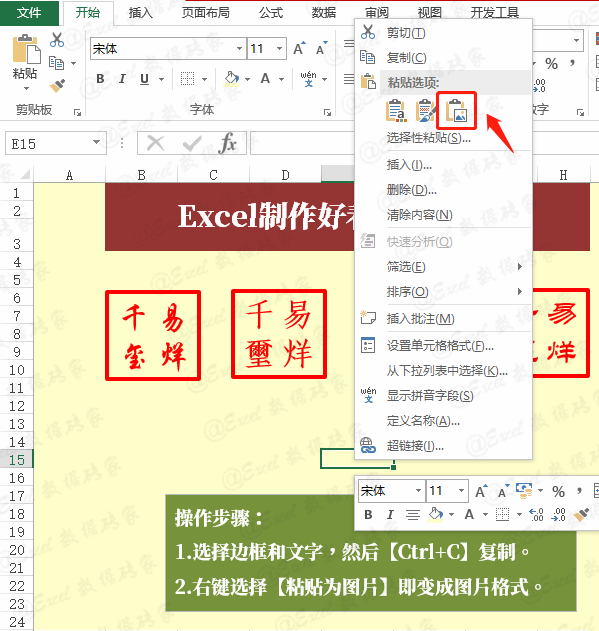Click mini toolbar Format Painter brush
Image resolution: width=599 pixels, height=631 pixels.
(581, 514)
